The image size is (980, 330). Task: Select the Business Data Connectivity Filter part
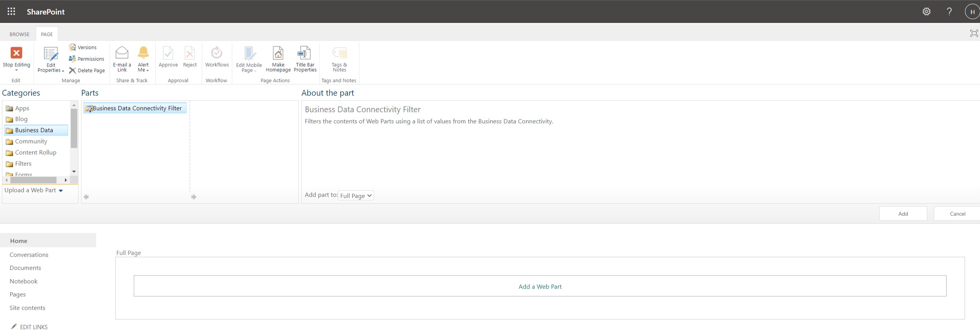click(x=135, y=108)
